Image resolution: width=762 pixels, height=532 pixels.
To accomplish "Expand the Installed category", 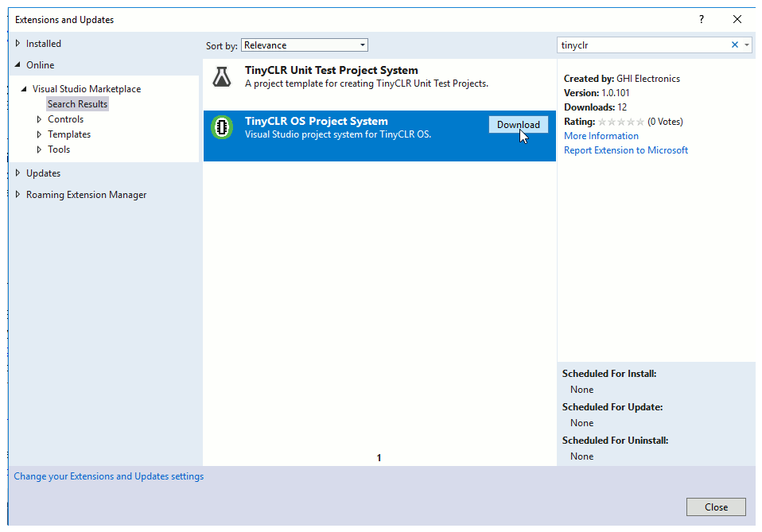I will tap(18, 43).
